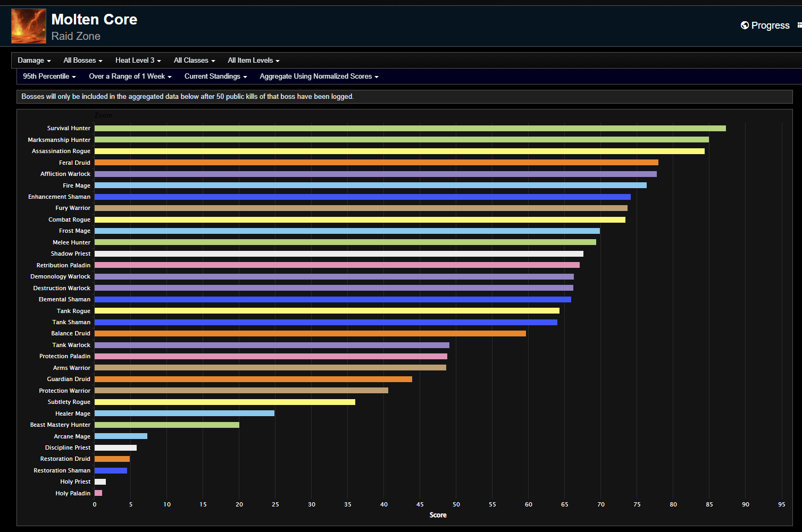Screen dimensions: 802x532
Task: Open the All Classes dropdown
Action: click(x=194, y=60)
